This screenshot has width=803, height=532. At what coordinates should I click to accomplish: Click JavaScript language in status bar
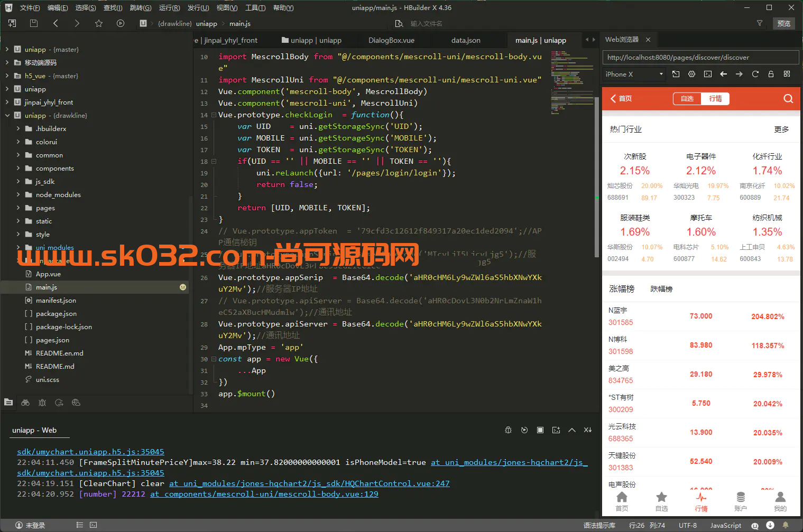point(725,525)
